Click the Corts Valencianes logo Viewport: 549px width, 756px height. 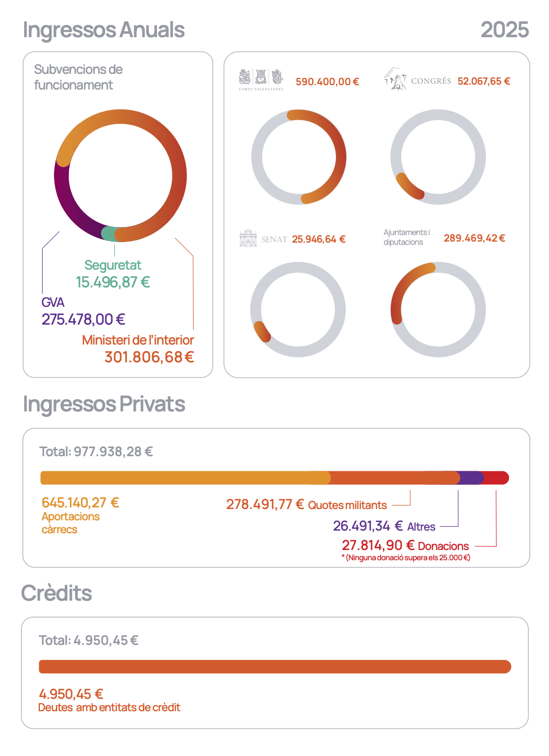coord(262,80)
